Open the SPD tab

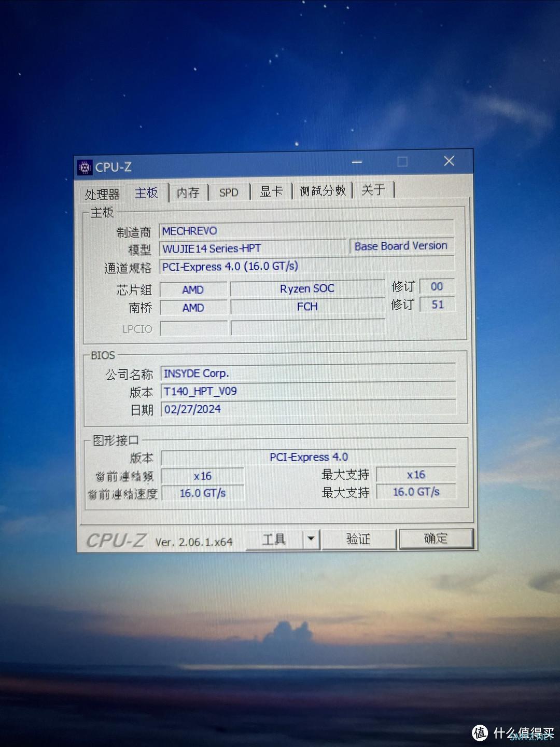click(x=229, y=192)
